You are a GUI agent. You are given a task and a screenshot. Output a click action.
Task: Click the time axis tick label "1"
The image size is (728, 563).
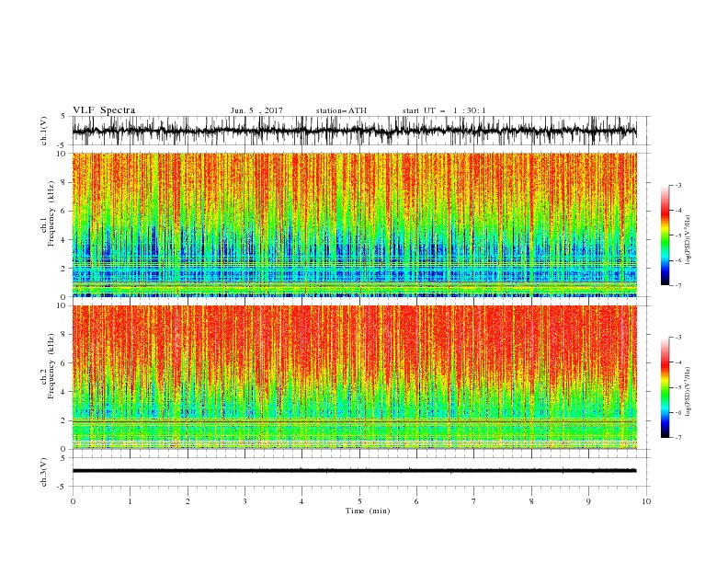pyautogui.click(x=130, y=501)
